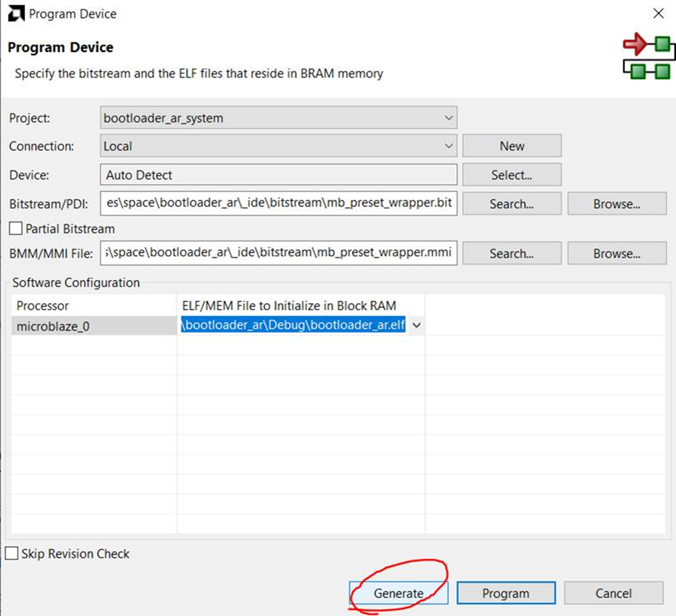Viewport: 676px width, 616px height.
Task: Click Search button for BMM/MMI File
Action: (x=512, y=254)
